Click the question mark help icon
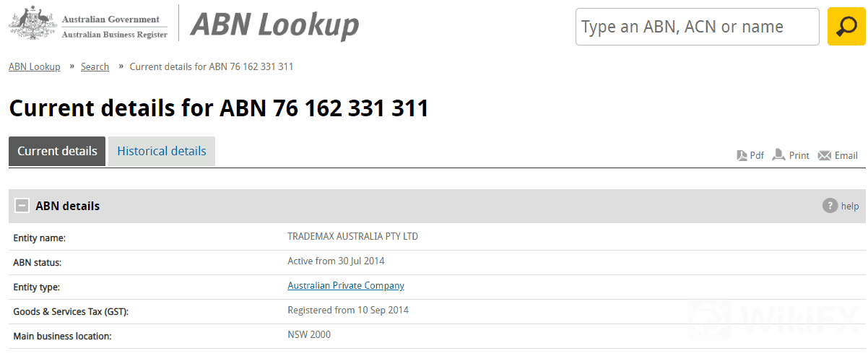 pyautogui.click(x=830, y=206)
